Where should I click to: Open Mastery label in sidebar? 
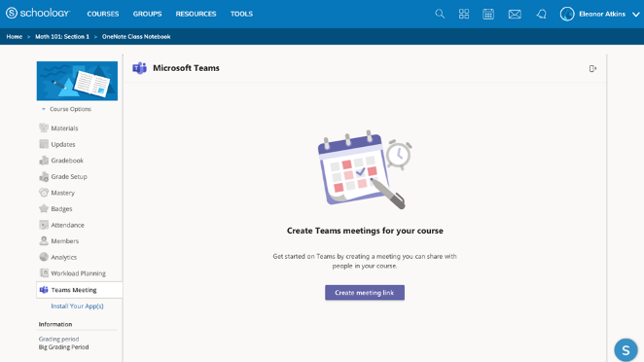[x=63, y=193]
